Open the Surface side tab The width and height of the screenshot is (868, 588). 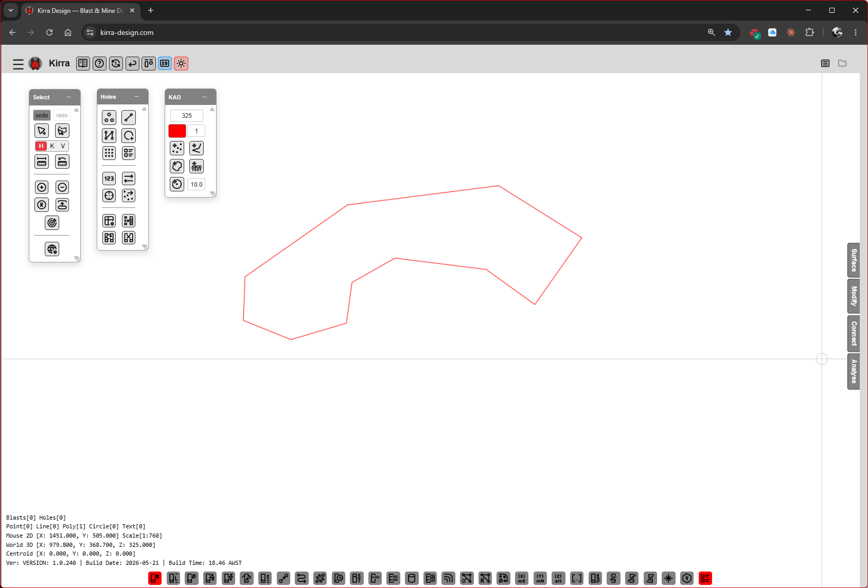coord(854,260)
